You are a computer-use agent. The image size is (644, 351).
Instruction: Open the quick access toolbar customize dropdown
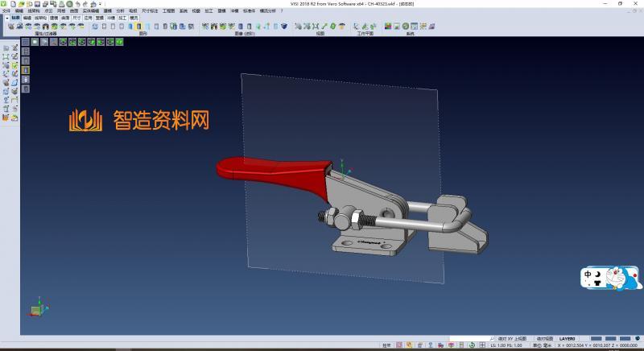pos(100,4)
